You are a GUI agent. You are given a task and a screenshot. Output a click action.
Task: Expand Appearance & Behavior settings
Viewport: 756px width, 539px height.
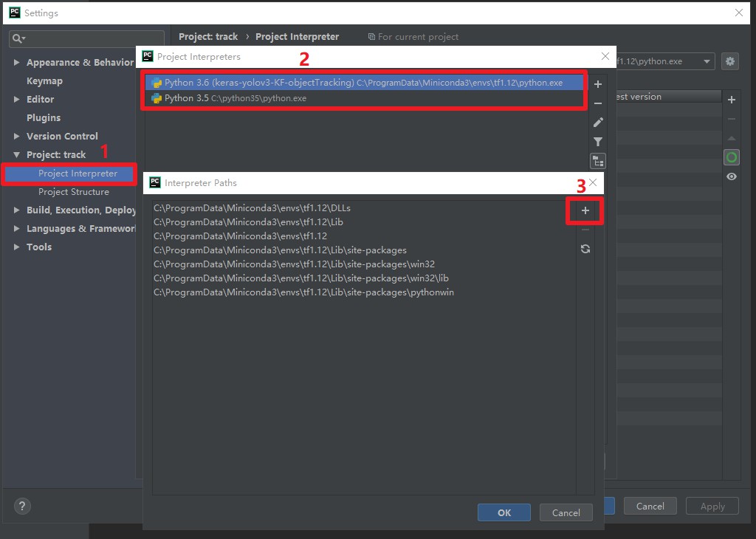click(17, 62)
